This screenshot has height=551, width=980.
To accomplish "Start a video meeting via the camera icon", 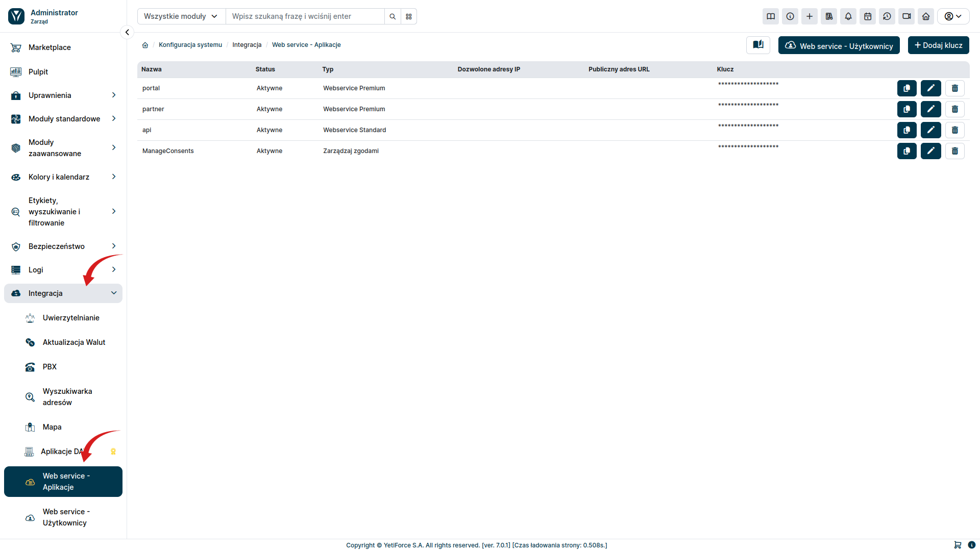I will [x=906, y=16].
